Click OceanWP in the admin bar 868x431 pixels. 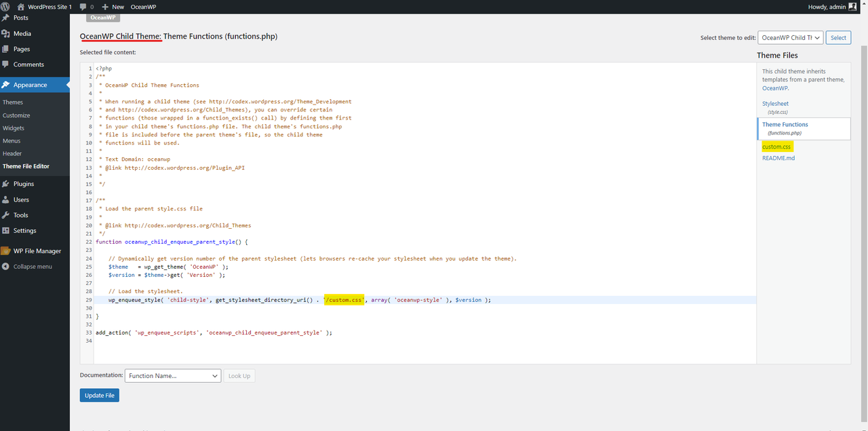click(x=143, y=6)
